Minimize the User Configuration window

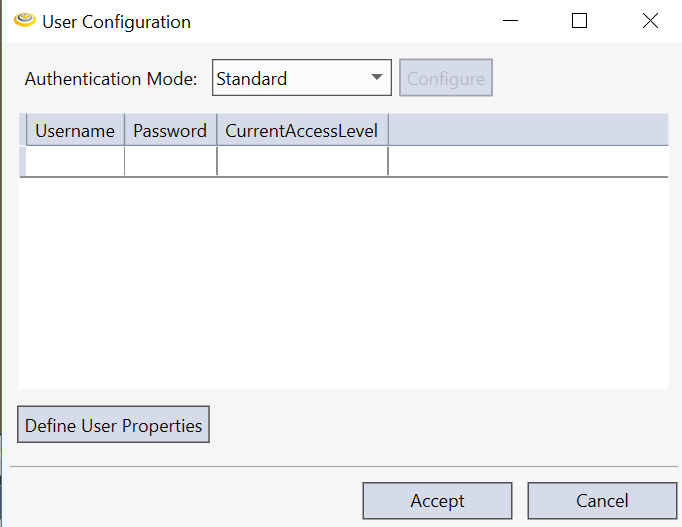(511, 21)
